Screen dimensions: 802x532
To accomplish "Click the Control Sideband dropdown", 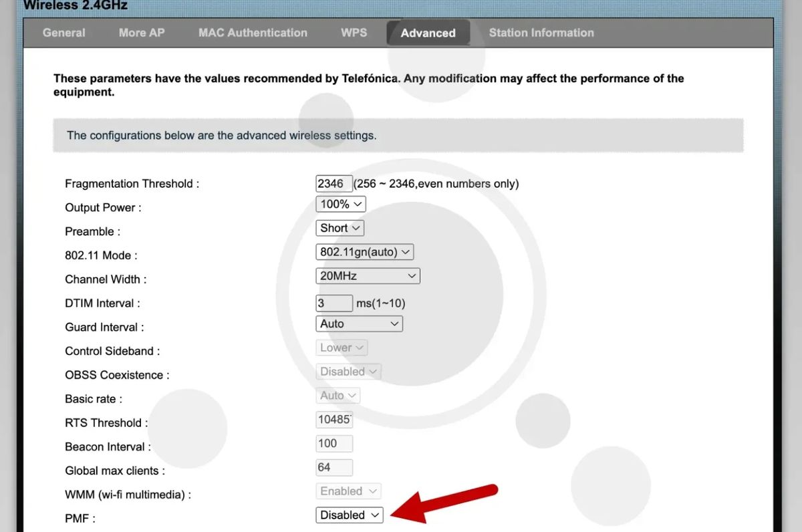I will [x=342, y=348].
